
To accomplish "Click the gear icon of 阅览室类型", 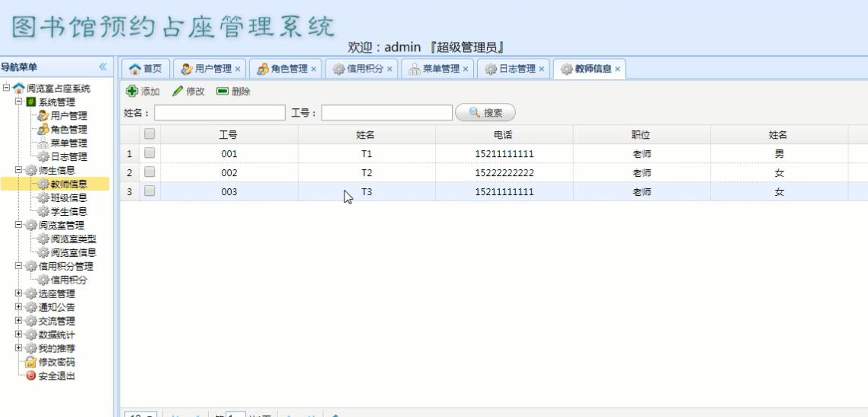I will tap(43, 239).
